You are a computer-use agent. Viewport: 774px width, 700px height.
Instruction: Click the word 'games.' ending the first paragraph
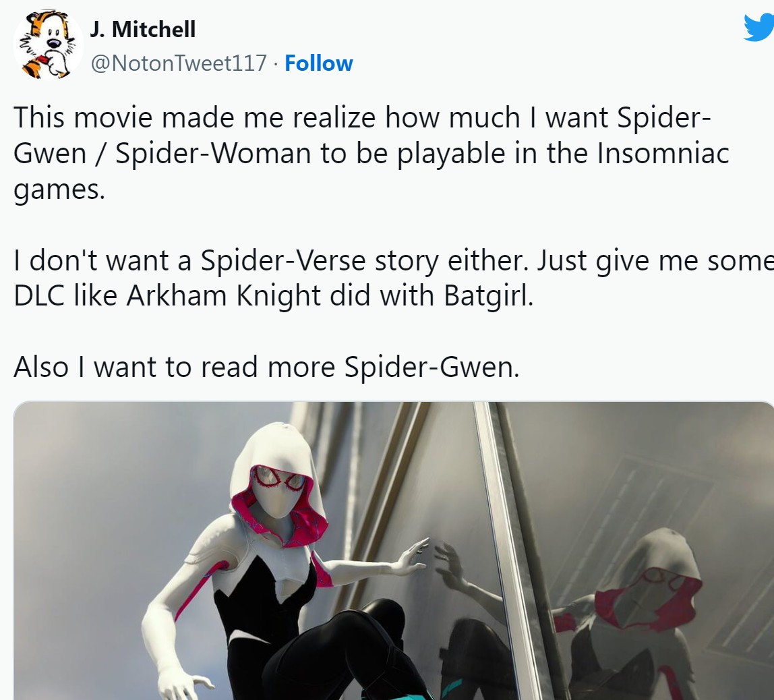pos(59,190)
